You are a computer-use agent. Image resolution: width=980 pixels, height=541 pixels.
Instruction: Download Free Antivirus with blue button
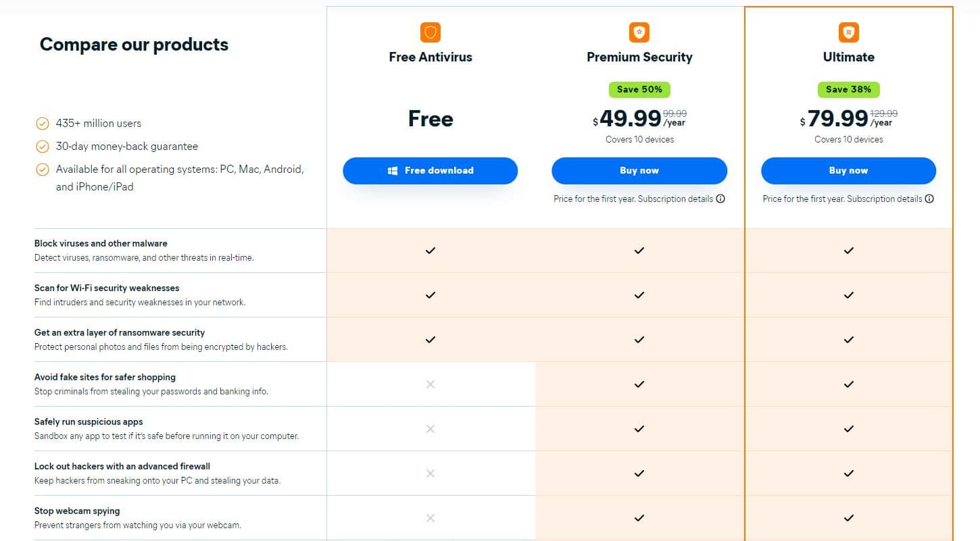point(431,171)
